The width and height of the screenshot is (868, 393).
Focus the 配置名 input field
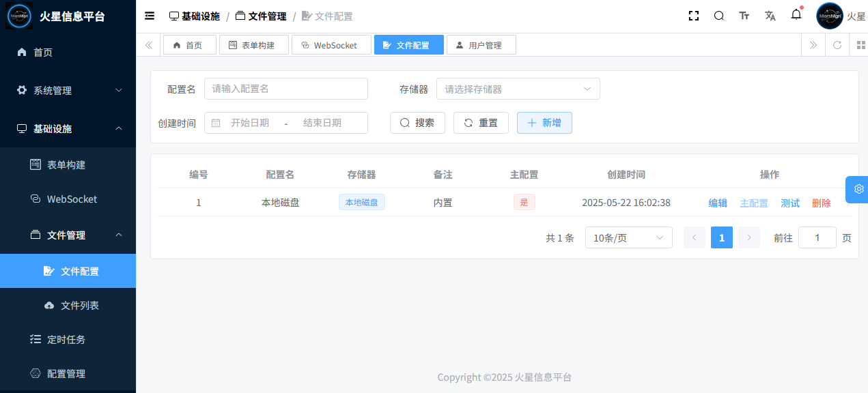[x=286, y=89]
